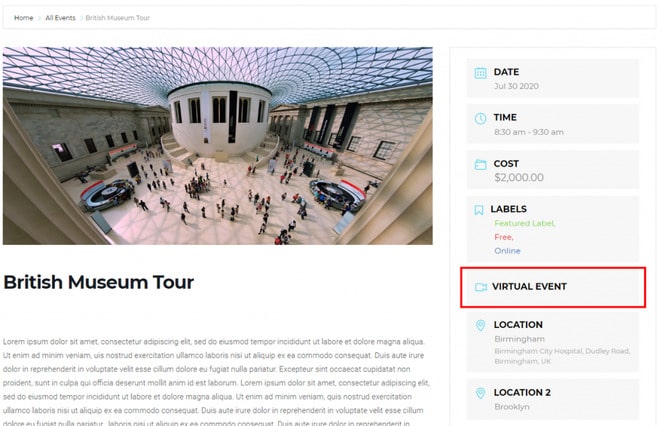Click the Brooklyn location name
Screen dimensions: 660x426
click(512, 407)
